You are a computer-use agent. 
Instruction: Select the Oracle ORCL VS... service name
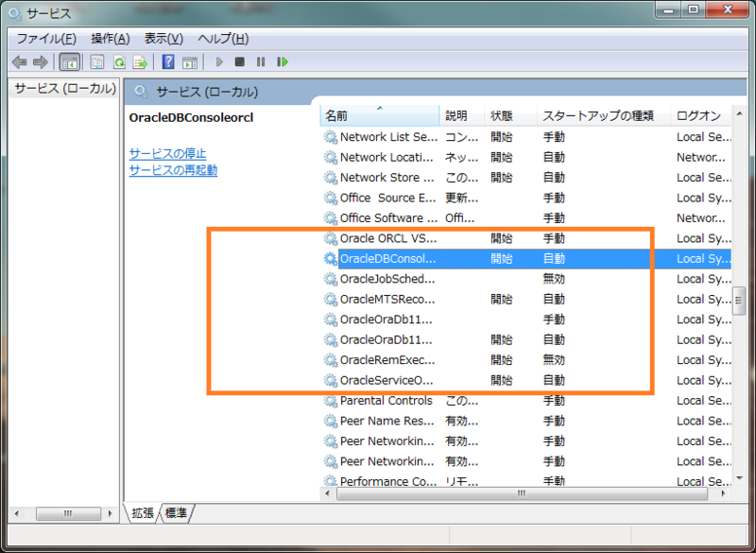(x=388, y=238)
